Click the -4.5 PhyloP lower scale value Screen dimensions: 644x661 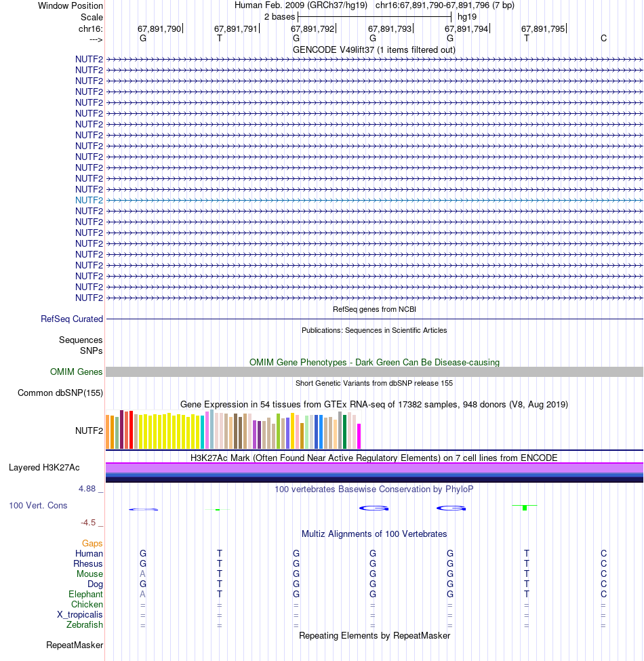point(88,523)
